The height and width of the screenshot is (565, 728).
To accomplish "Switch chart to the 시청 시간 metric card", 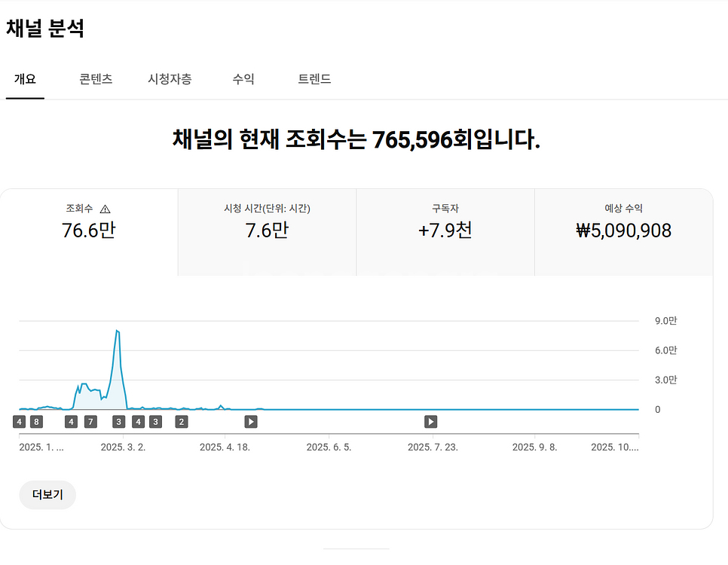I will click(x=266, y=230).
